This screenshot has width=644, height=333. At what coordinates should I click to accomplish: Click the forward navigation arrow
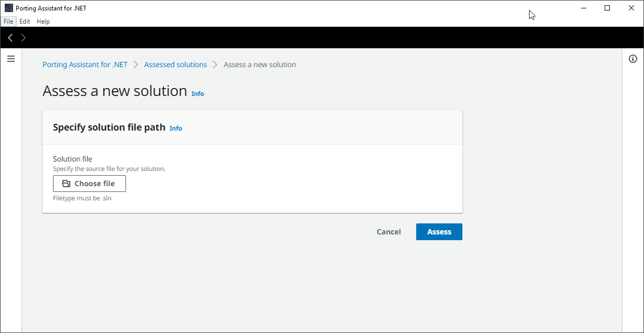click(x=23, y=37)
